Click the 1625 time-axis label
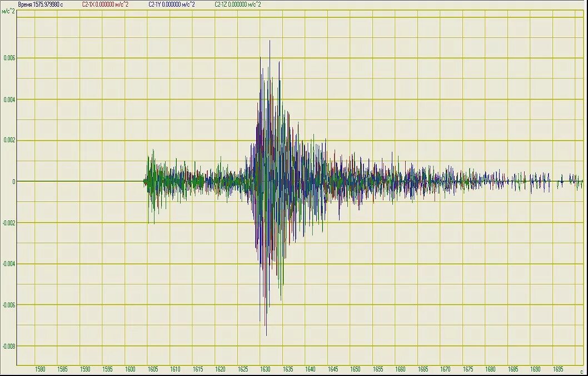Image resolution: width=588 pixels, height=376 pixels. (x=243, y=369)
